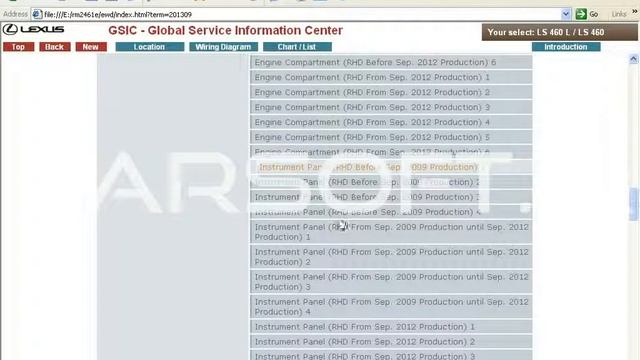640x360 pixels.
Task: Open Engine Compartment (RHD From Sep. 2012 Production) 5
Action: point(391,138)
